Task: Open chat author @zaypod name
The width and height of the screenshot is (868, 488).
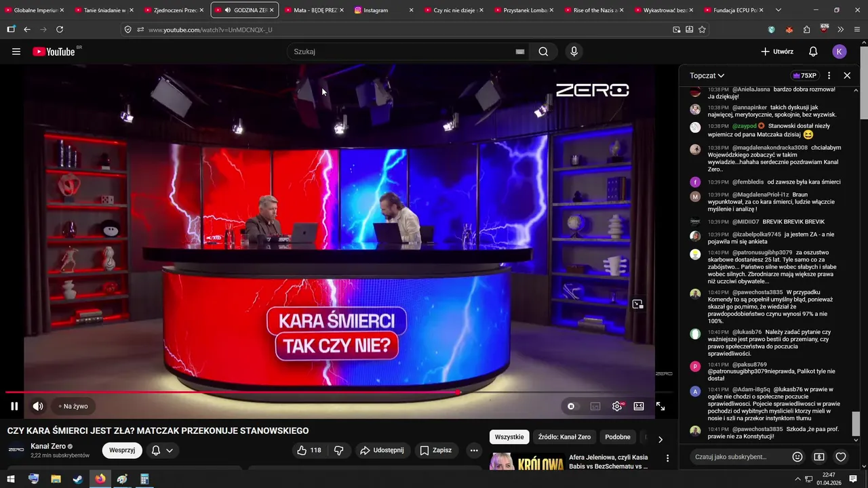Action: point(744,126)
